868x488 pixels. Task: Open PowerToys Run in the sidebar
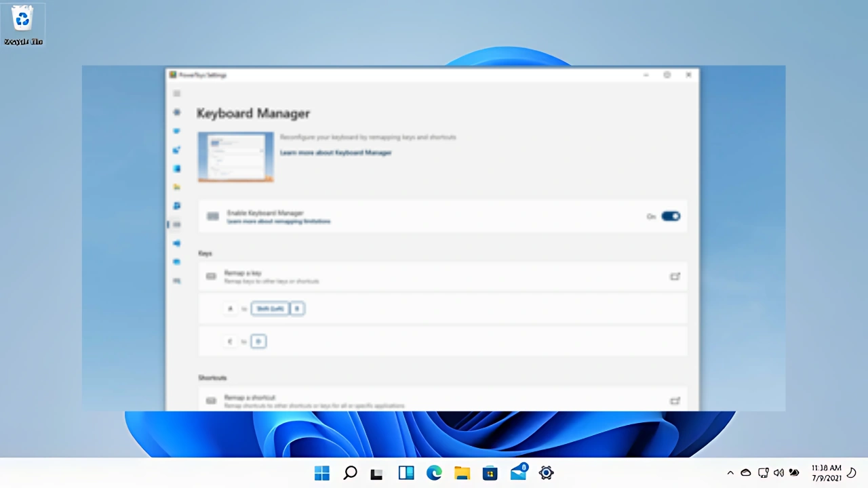tap(176, 262)
